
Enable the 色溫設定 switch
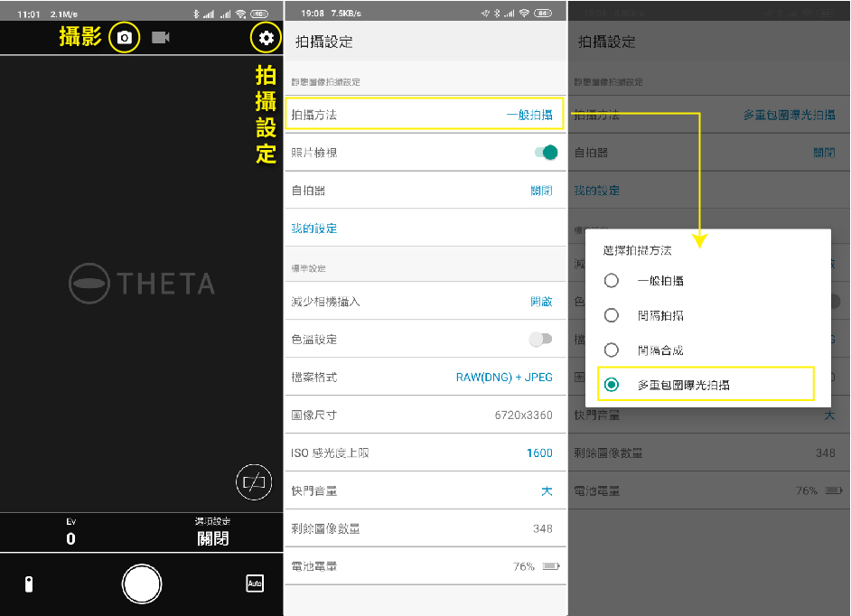coord(540,339)
